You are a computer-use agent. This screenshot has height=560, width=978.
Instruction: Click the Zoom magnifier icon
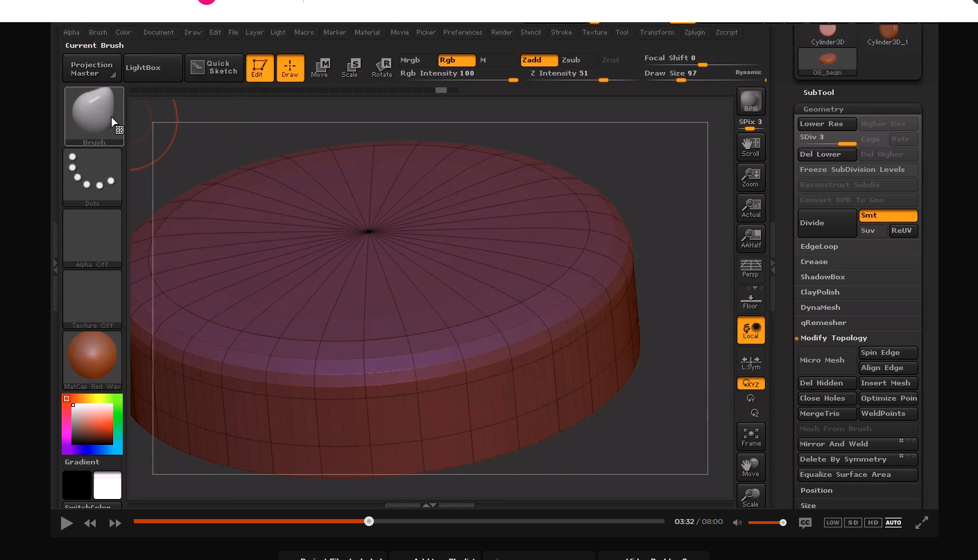click(750, 177)
